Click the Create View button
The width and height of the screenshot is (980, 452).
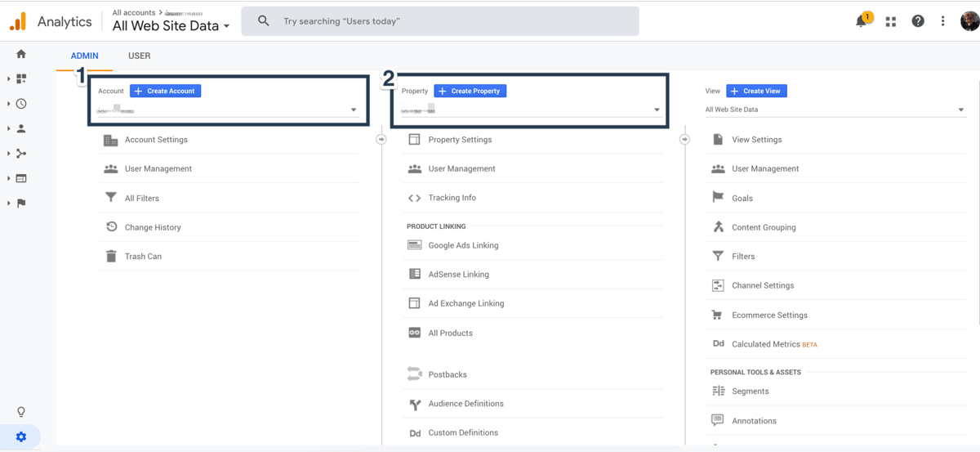click(x=756, y=91)
